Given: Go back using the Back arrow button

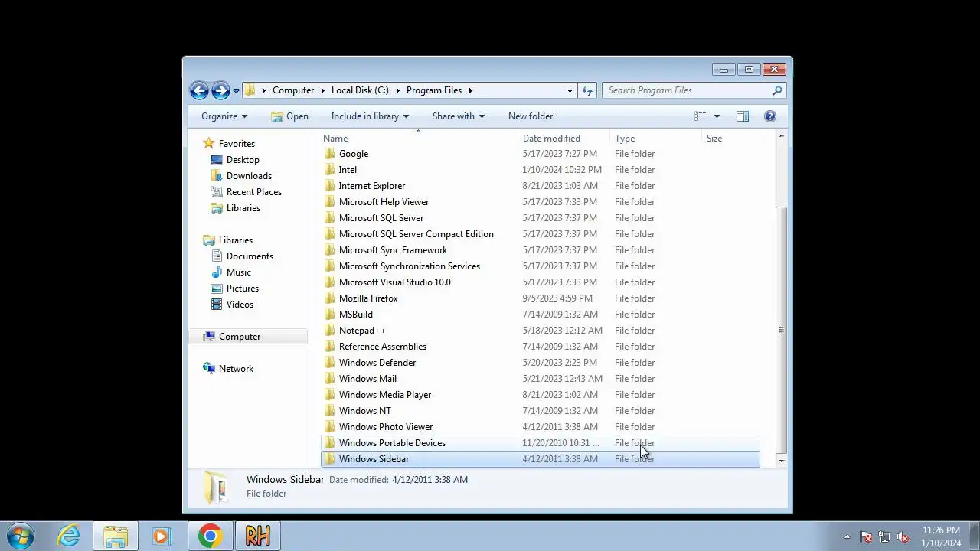Looking at the screenshot, I should pyautogui.click(x=199, y=90).
